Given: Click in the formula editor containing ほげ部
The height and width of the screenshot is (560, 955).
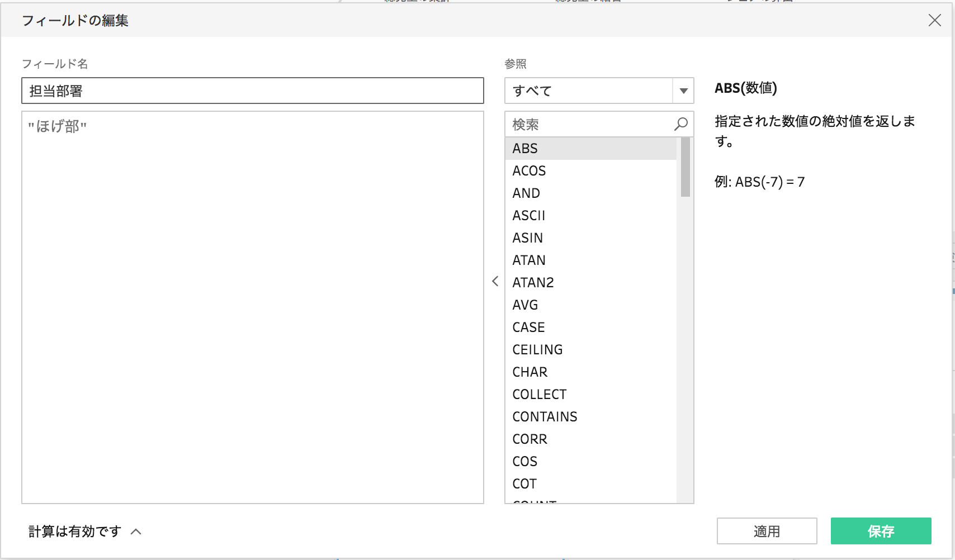Looking at the screenshot, I should [x=252, y=279].
